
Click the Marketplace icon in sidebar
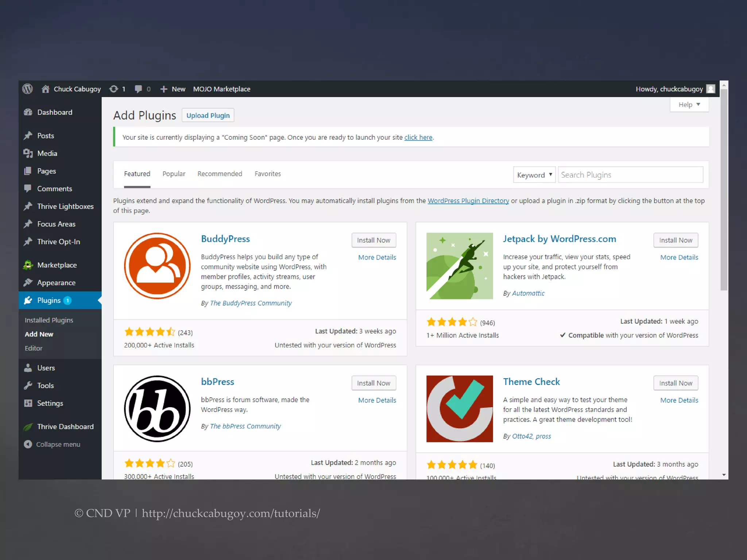[x=28, y=265]
